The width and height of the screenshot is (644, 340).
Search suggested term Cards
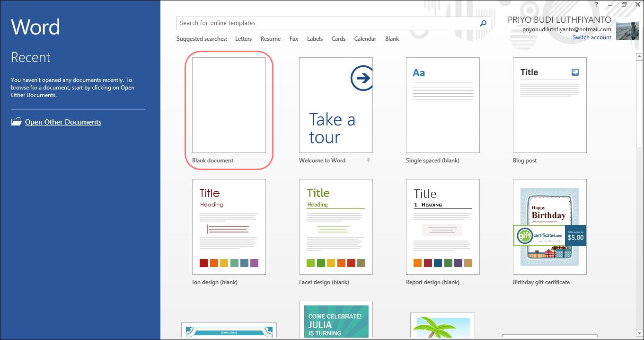point(338,39)
